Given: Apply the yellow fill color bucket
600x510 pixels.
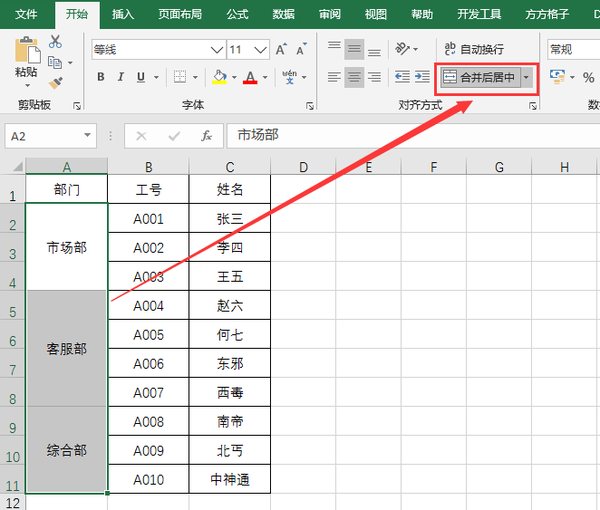Looking at the screenshot, I should [x=220, y=77].
